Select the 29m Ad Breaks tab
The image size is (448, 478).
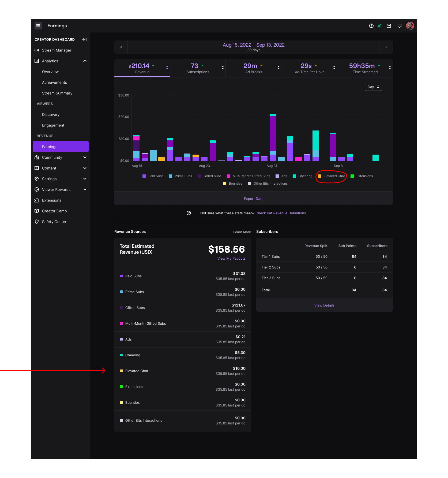point(254,68)
